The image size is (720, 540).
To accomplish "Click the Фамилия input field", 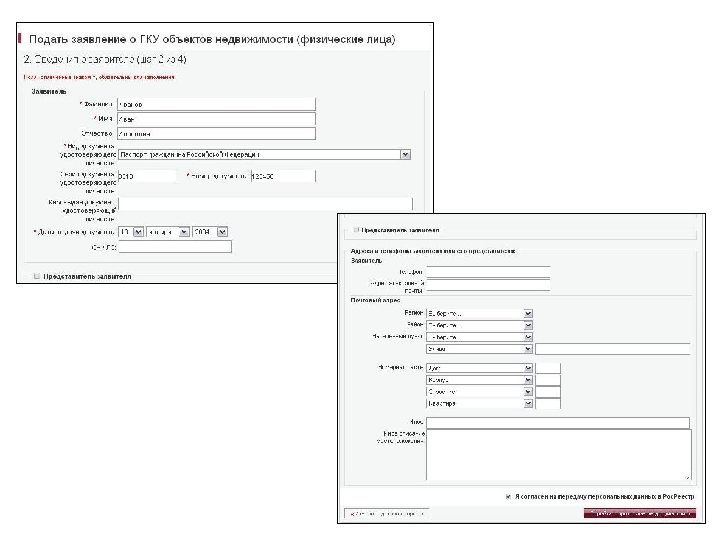I will coord(216,104).
